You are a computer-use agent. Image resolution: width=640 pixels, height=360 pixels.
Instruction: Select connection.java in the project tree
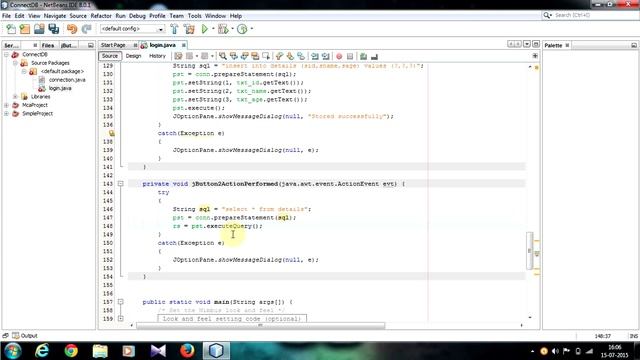(67, 80)
